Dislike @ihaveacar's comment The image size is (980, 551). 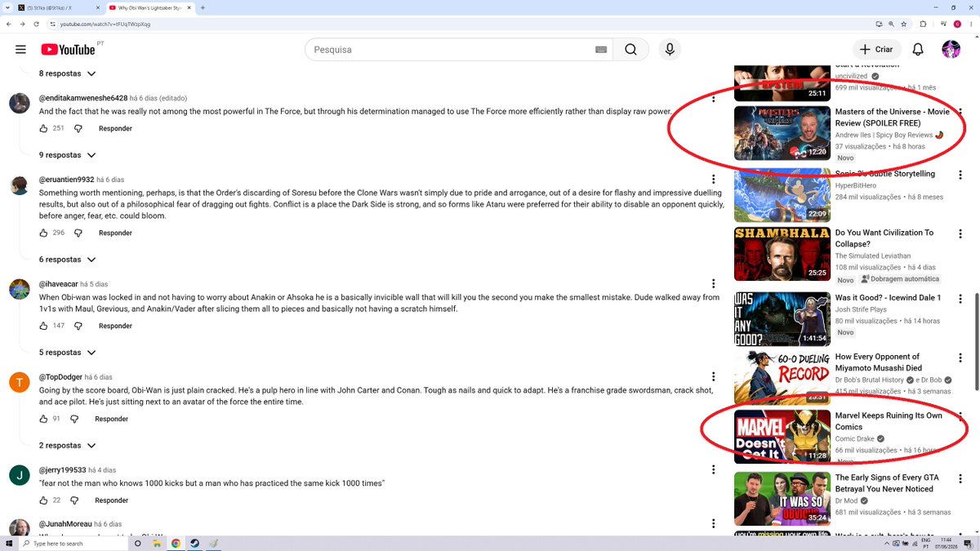point(78,326)
